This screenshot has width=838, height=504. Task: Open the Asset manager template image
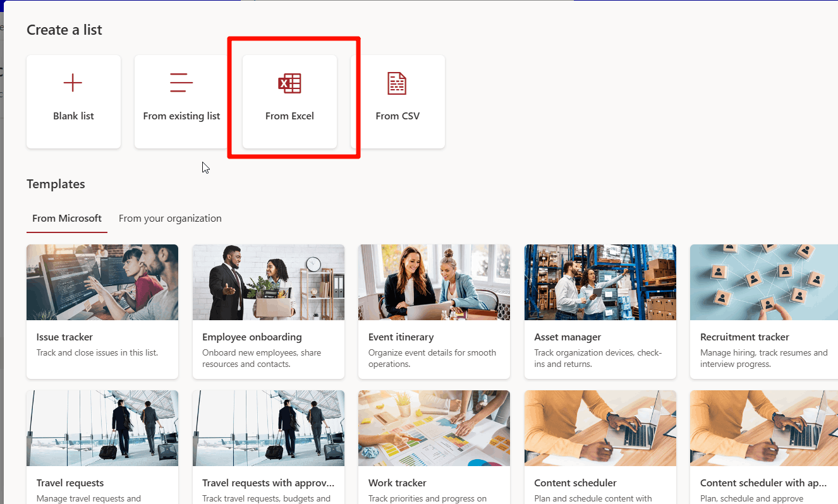point(600,282)
